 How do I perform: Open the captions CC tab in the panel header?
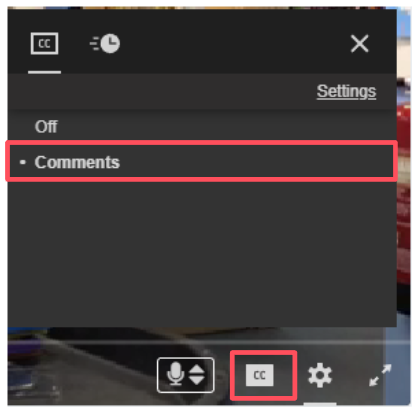tap(44, 43)
